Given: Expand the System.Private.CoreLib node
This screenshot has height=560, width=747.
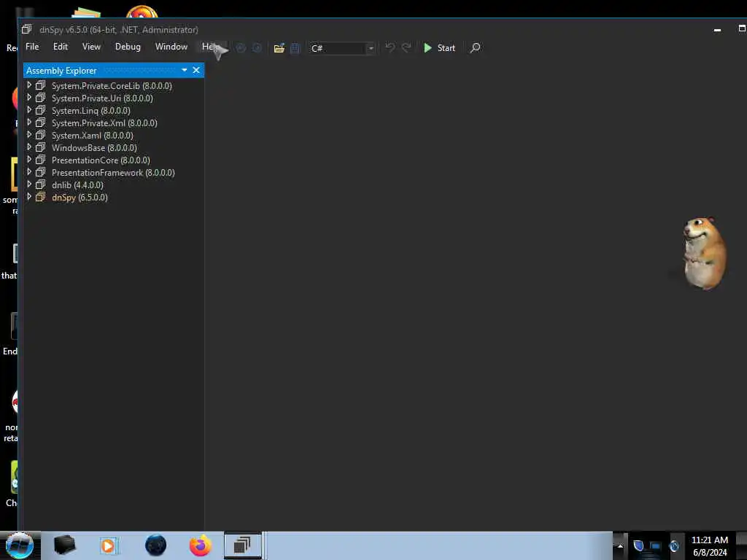Looking at the screenshot, I should (29, 85).
